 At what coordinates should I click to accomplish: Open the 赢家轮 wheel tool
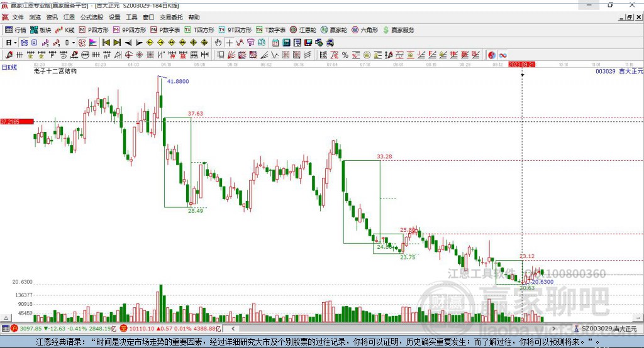click(x=334, y=30)
